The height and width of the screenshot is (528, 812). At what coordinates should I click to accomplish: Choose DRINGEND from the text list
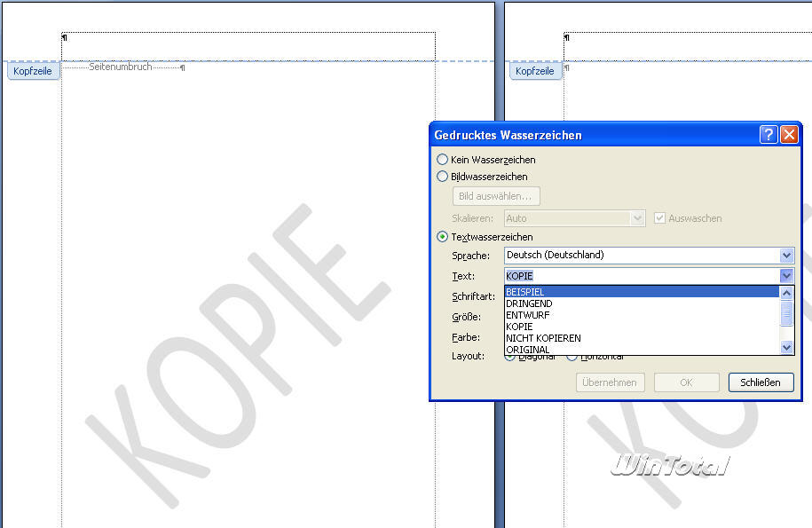click(642, 303)
